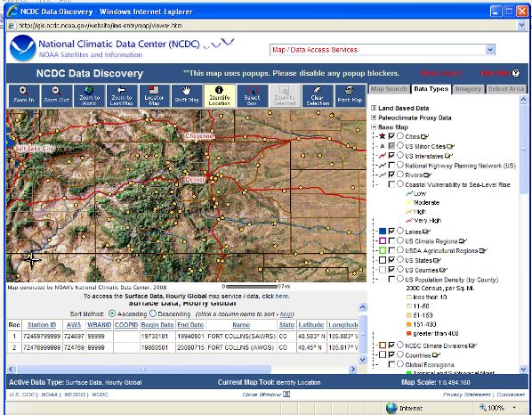Open the metadata icon next to US Counties
This screenshot has height=415, width=532.
[x=443, y=271]
